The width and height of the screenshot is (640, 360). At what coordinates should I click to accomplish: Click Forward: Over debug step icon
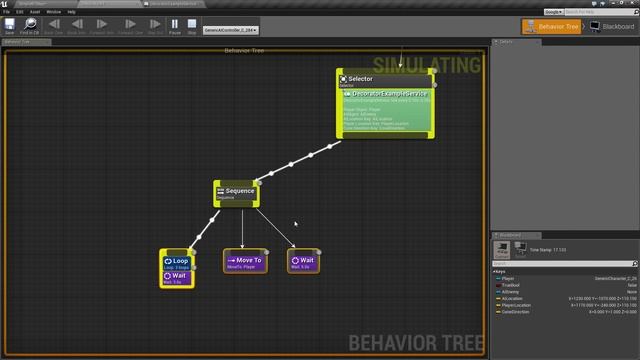pos(130,26)
